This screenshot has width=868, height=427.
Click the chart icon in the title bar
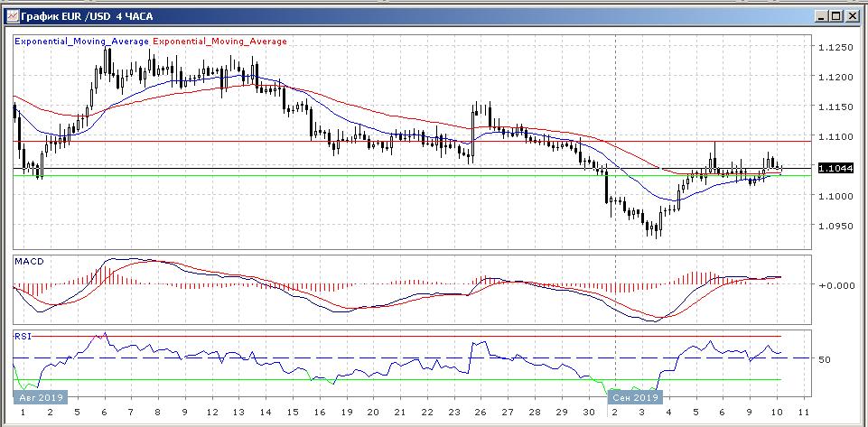[12, 16]
